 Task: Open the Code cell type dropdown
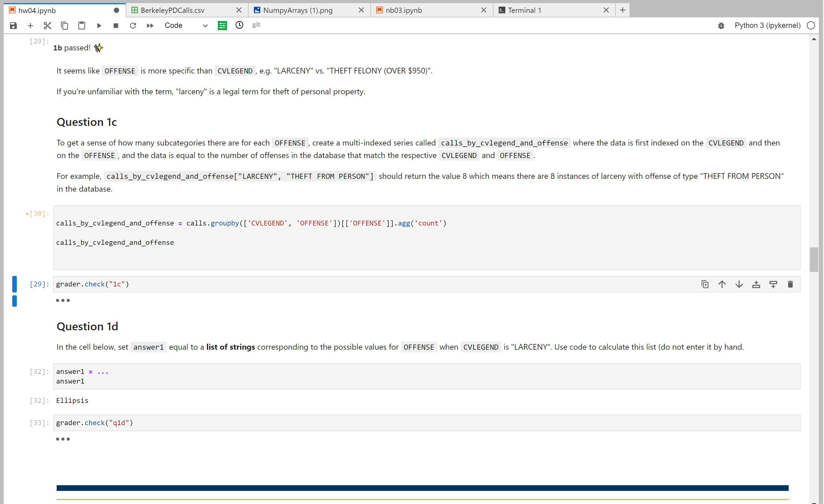[186, 25]
